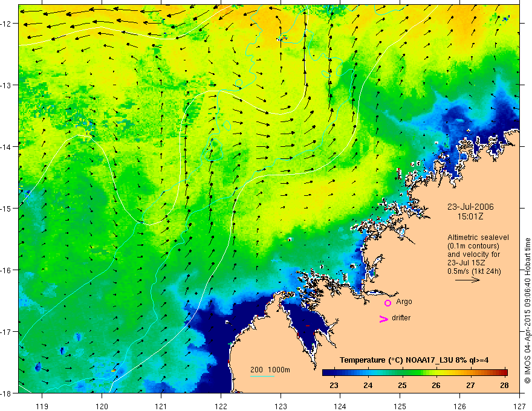Click the "Argo" legend label
The image size is (532, 411).
click(x=404, y=302)
